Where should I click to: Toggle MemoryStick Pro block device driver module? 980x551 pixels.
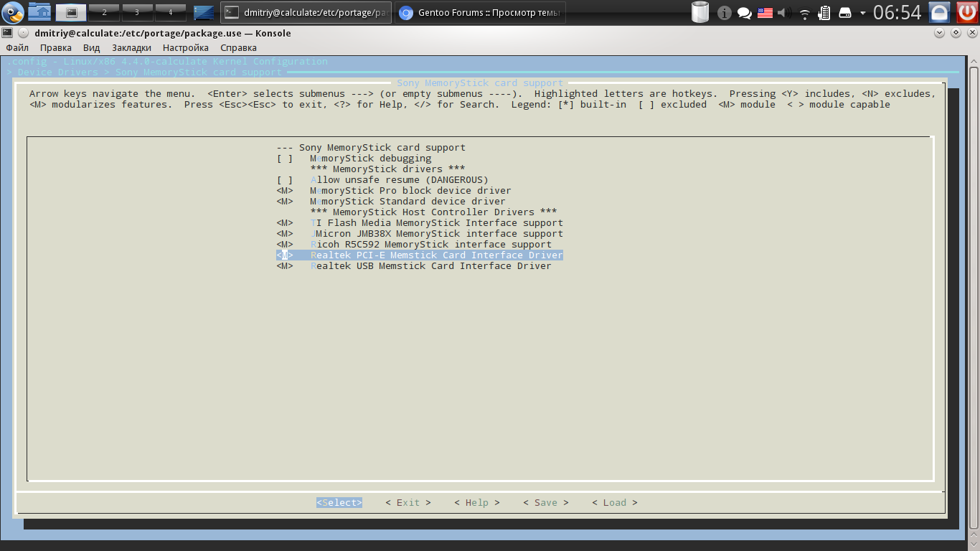click(394, 190)
